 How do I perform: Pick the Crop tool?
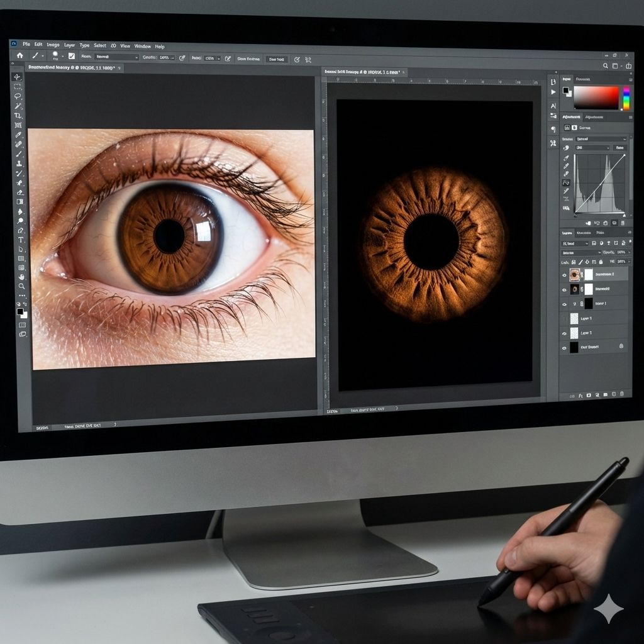pos(18,116)
